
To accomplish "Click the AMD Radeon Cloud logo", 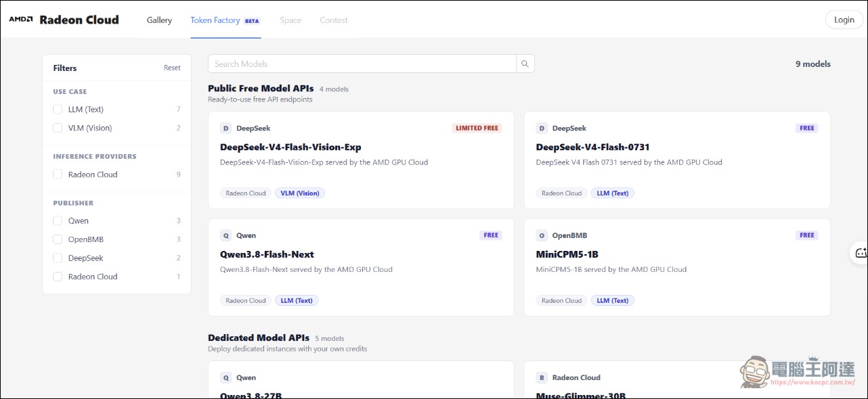I will (x=64, y=20).
